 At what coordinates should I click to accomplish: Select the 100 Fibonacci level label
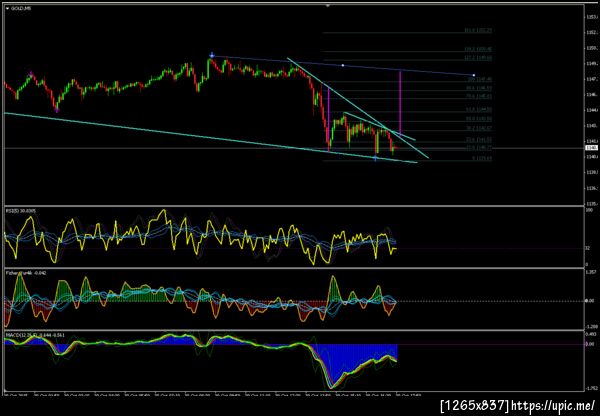tap(480, 79)
